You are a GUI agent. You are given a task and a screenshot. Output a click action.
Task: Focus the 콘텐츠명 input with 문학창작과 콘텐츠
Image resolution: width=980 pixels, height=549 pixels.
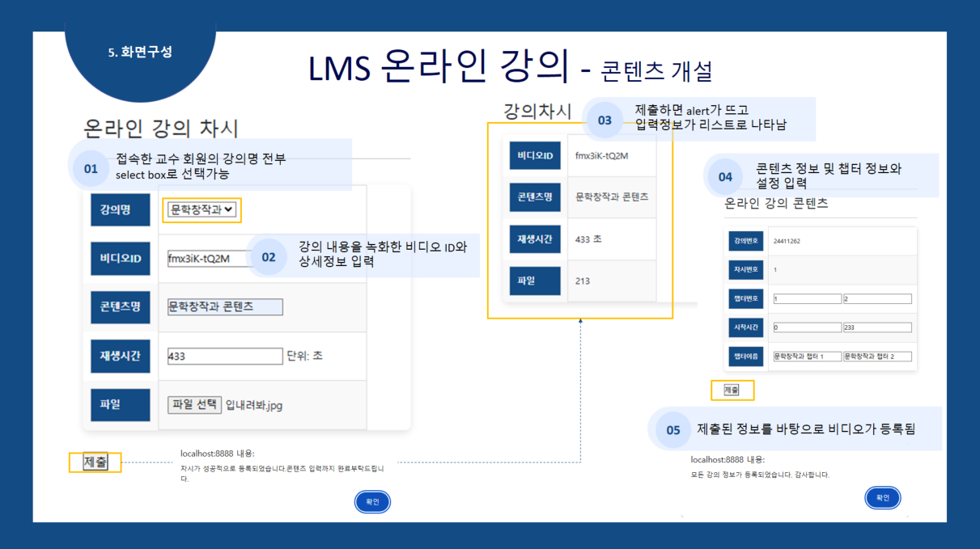[x=225, y=307]
